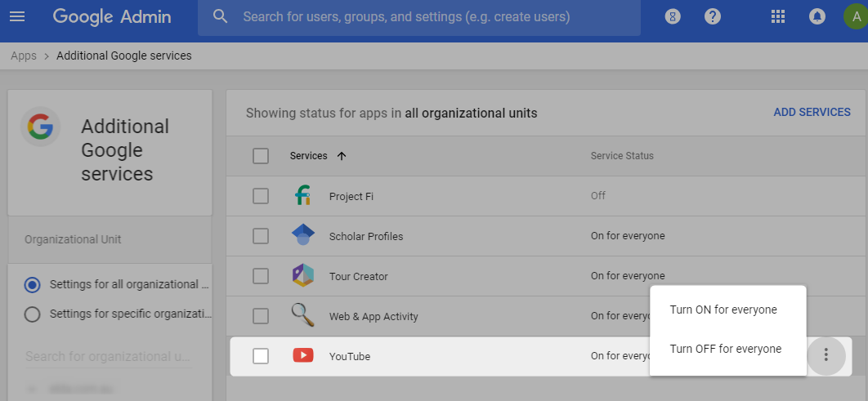Open the YouTube service
The height and width of the screenshot is (401, 868).
point(349,357)
